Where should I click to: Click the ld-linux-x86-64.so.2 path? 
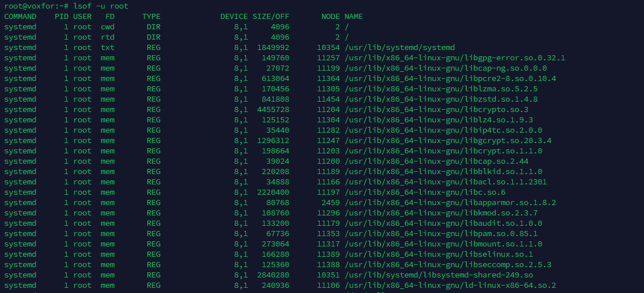coord(450,286)
